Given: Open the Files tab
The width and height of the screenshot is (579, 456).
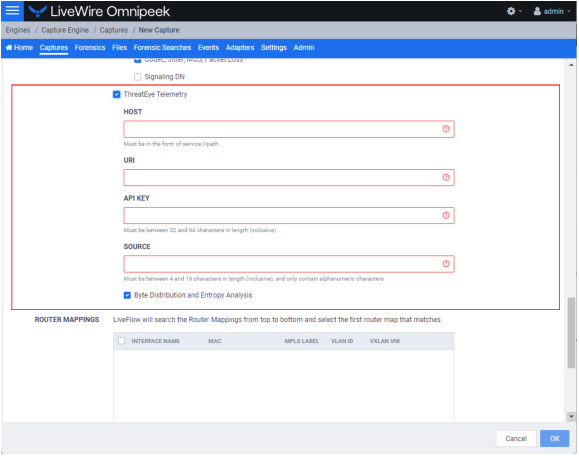Looking at the screenshot, I should [120, 48].
